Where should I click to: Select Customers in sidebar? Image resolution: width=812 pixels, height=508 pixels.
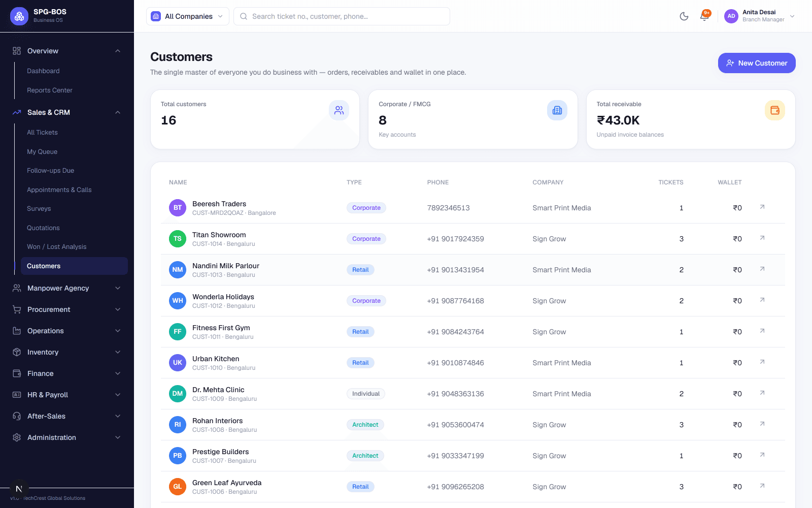tap(74, 266)
